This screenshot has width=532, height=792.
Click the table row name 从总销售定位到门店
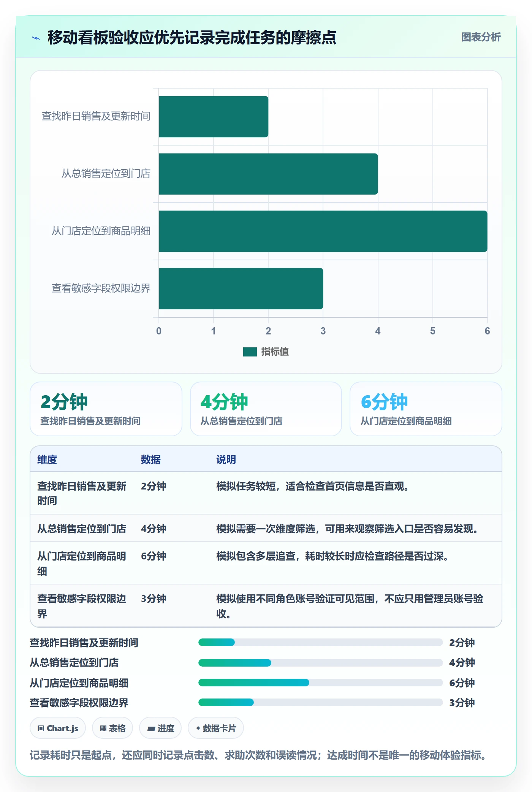pyautogui.click(x=82, y=529)
